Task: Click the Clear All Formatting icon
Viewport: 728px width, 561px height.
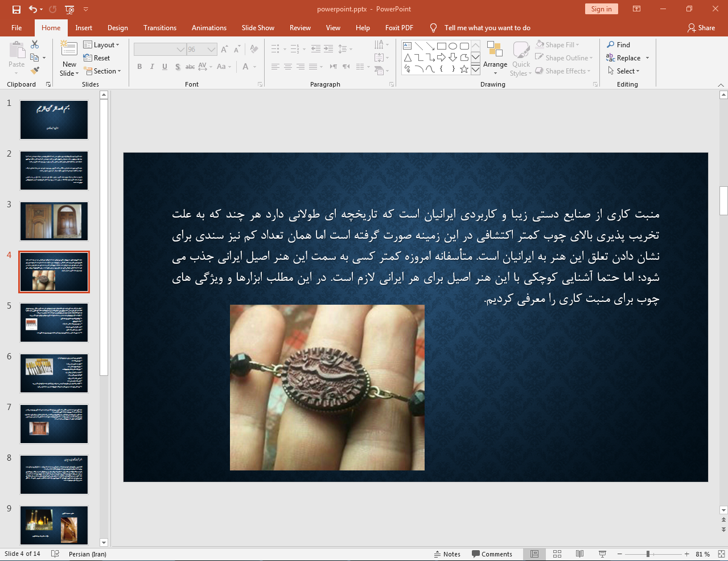Action: pos(254,50)
